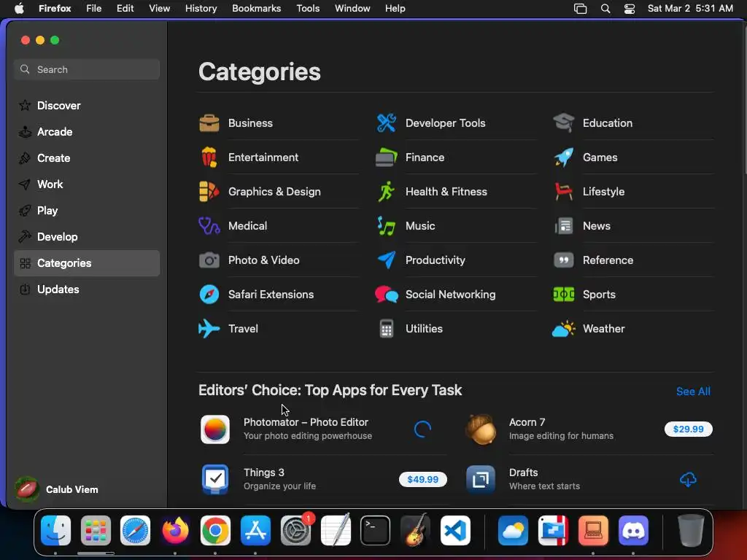Switch to the Create sidebar section
747x560 pixels.
point(87,158)
